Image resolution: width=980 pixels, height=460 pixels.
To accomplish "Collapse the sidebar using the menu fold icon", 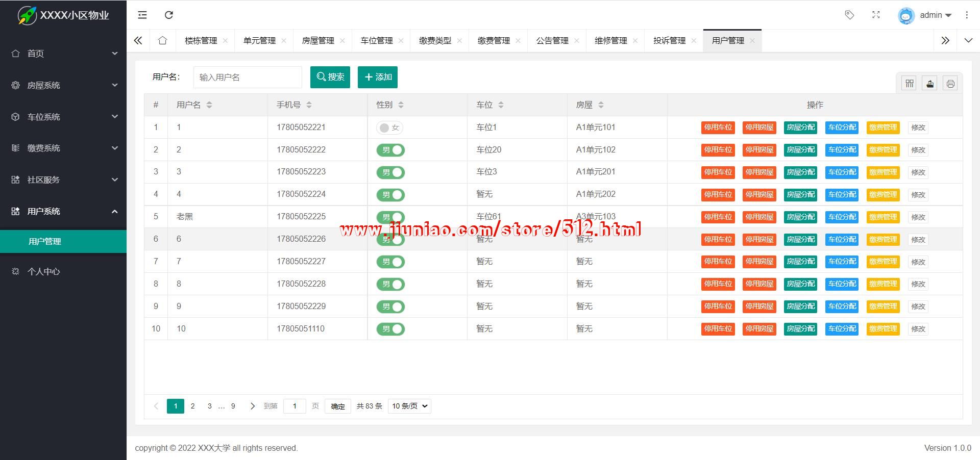I will [x=142, y=15].
